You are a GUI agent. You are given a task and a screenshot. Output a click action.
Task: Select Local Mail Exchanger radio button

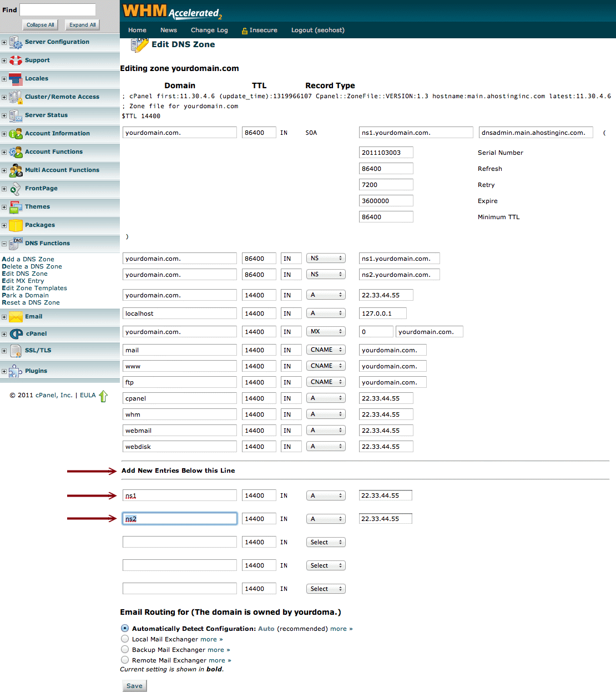pyautogui.click(x=125, y=639)
